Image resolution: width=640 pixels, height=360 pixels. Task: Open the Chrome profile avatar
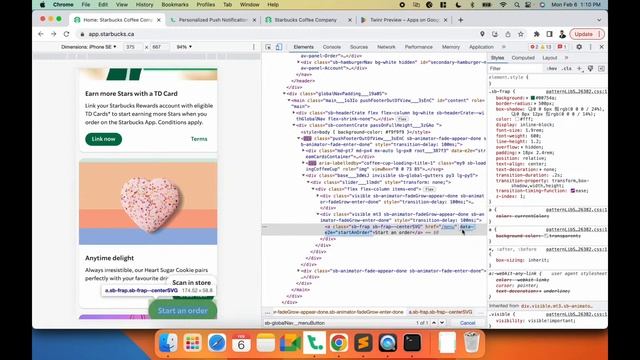click(x=562, y=34)
